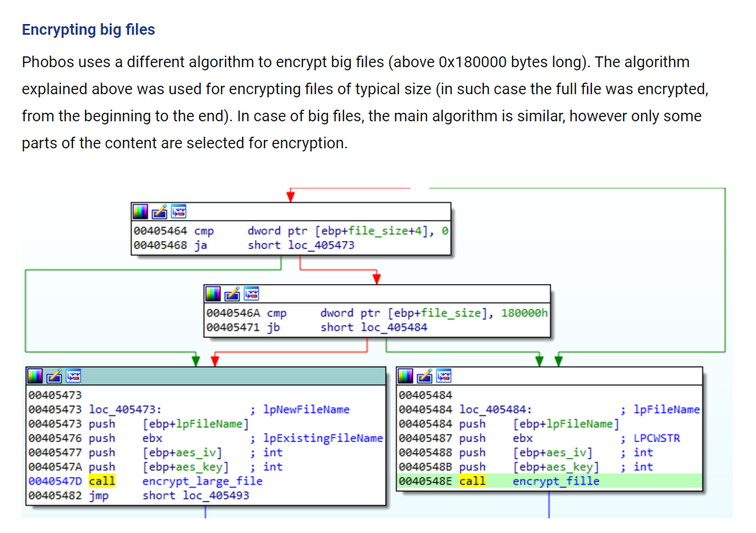Select the highlighted call at address 0040548E
The width and height of the screenshot is (756, 533).
click(472, 481)
